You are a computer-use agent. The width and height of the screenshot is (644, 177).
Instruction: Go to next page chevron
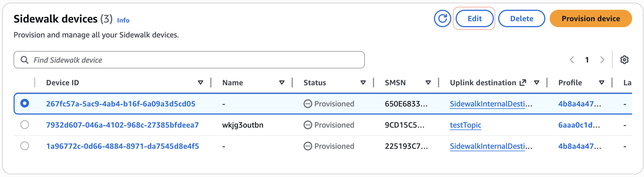tap(602, 60)
